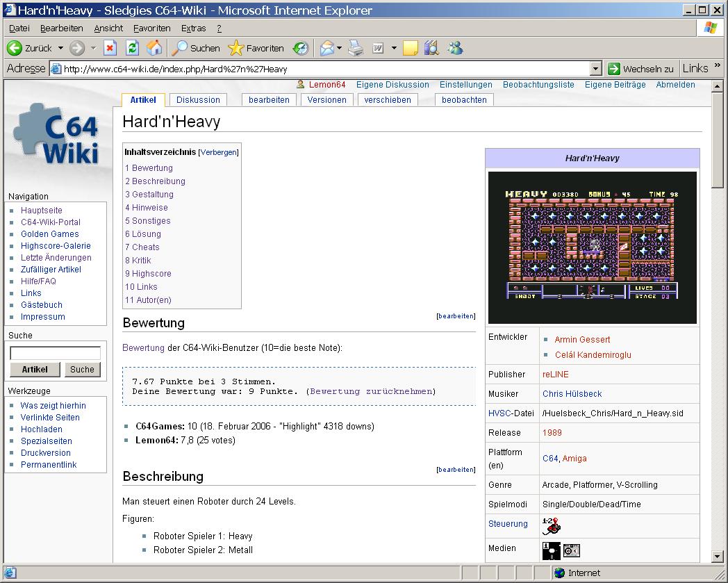
Task: Open the Messenger icon in toolbar
Action: coord(455,48)
